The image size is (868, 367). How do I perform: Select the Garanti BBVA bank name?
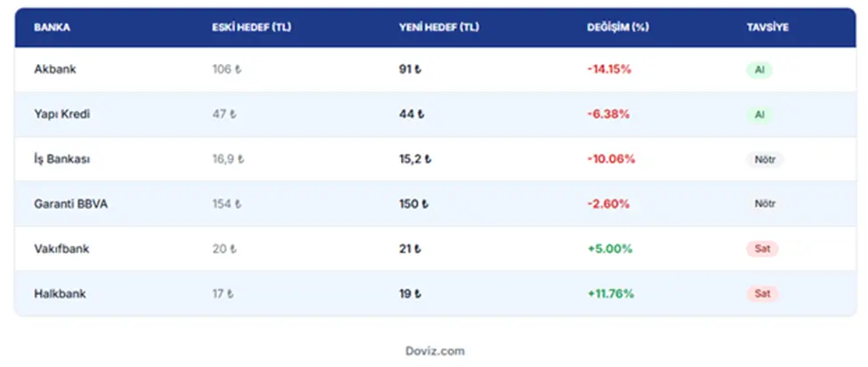tap(71, 204)
